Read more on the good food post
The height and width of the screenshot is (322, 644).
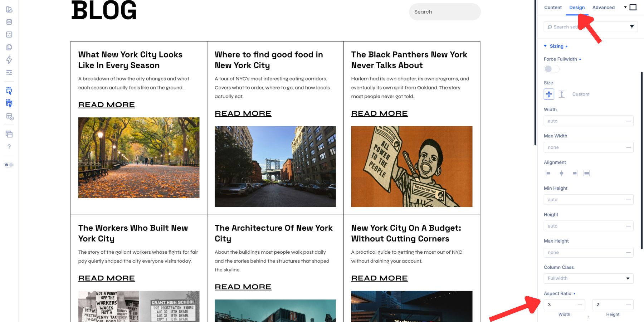(x=243, y=113)
